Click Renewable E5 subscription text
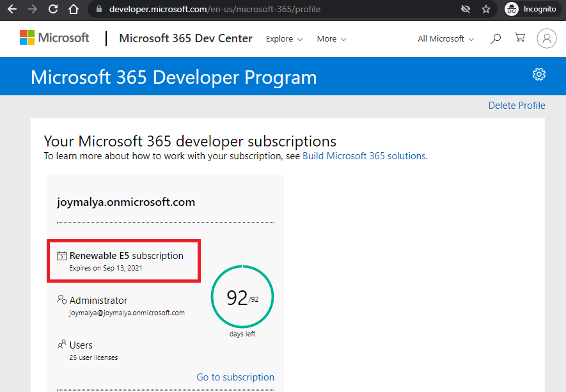Image resolution: width=566 pixels, height=392 pixels. coord(127,256)
